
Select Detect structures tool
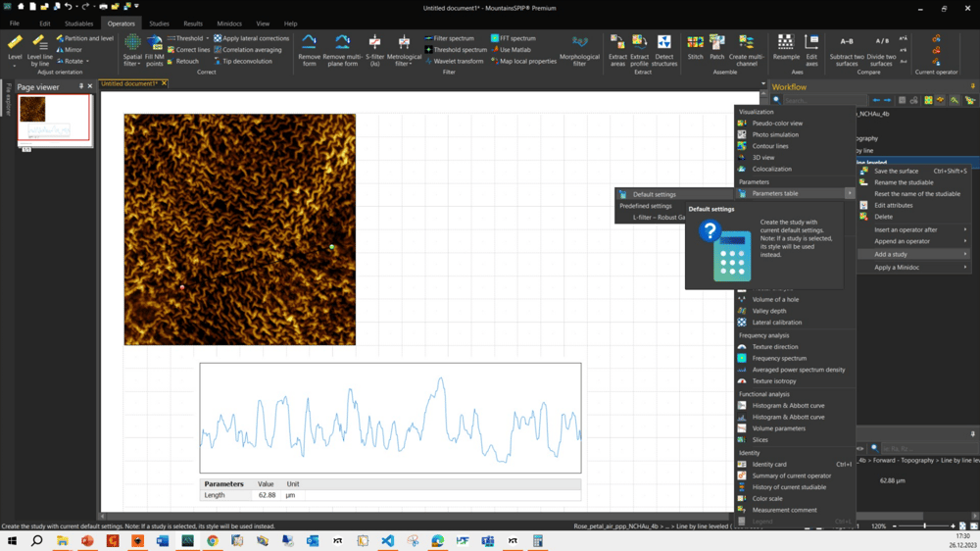[x=663, y=50]
